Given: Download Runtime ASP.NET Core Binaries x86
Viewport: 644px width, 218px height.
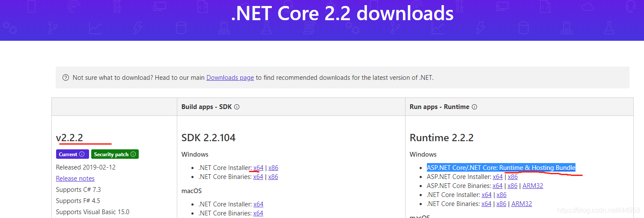Looking at the screenshot, I should click(x=513, y=186).
